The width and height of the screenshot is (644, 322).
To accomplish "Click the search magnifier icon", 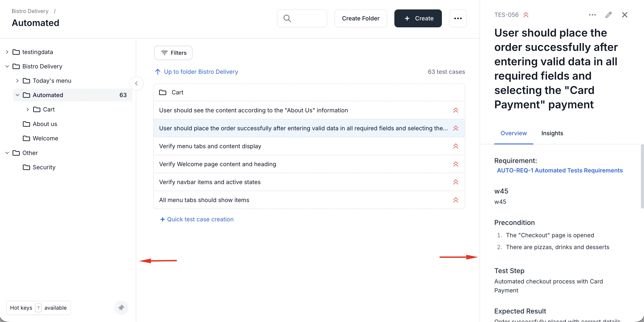I will (x=287, y=18).
